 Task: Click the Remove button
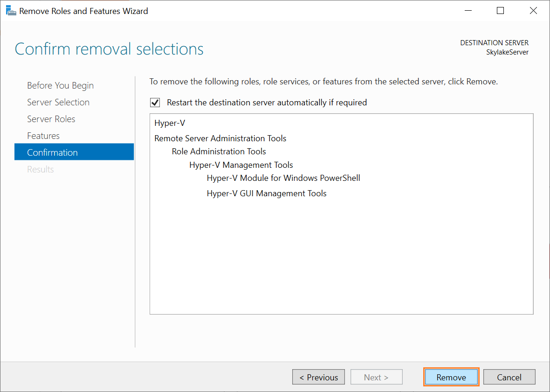451,377
